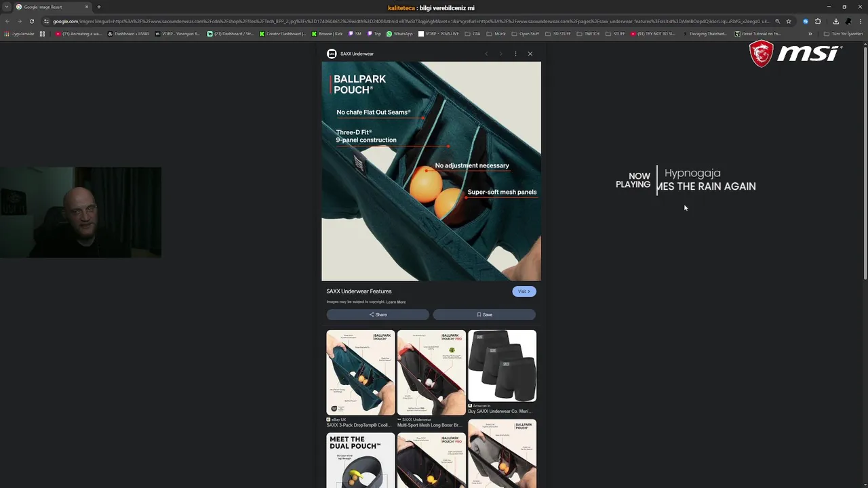Go to previous image with left arrow
The width and height of the screenshot is (868, 488).
tap(486, 54)
